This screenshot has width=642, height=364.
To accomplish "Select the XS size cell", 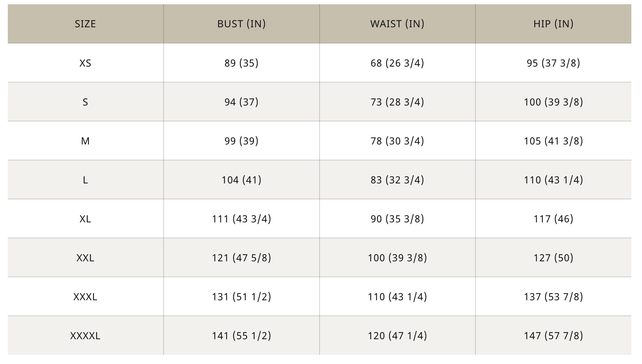I will pyautogui.click(x=85, y=63).
